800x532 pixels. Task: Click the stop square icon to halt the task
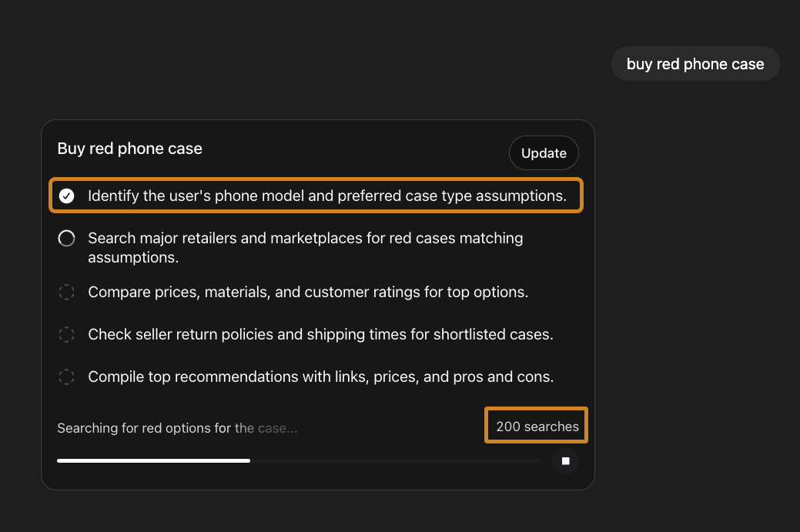point(565,460)
